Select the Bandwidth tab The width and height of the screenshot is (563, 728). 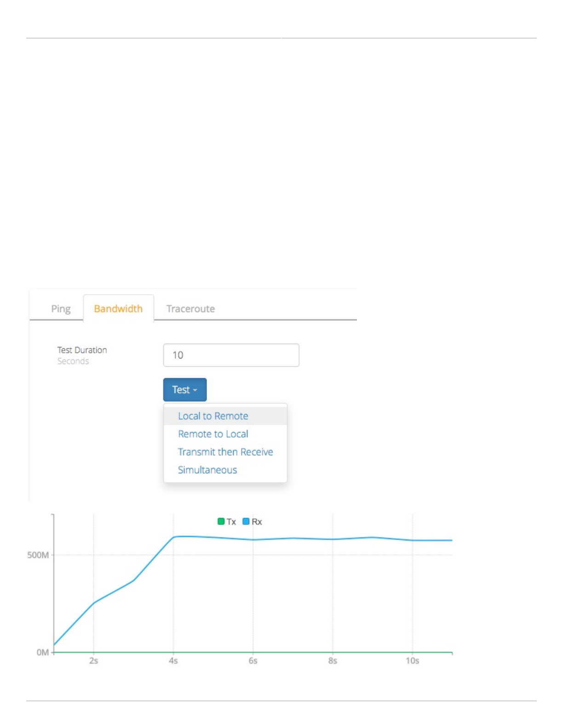click(118, 308)
